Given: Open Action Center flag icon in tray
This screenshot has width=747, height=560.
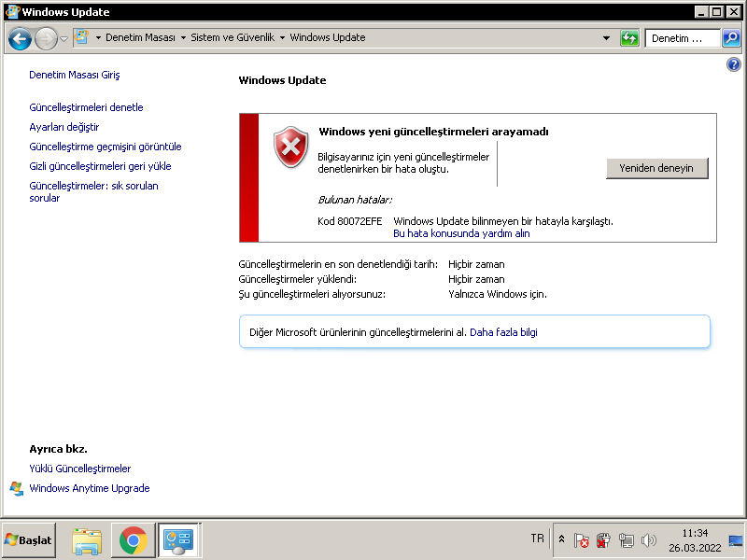Looking at the screenshot, I should (x=581, y=540).
